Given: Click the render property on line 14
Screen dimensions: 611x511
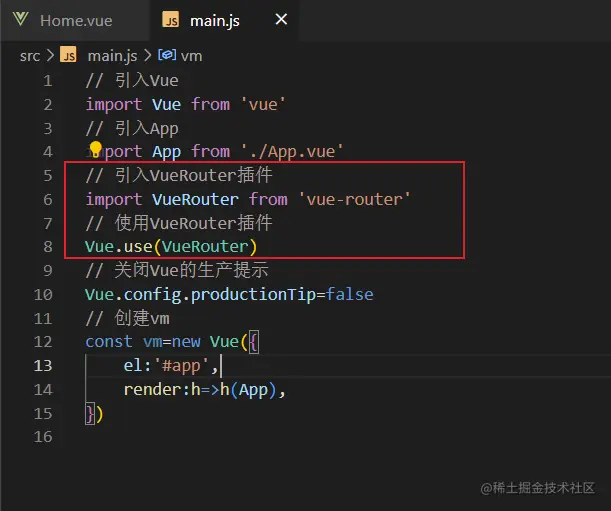Looking at the screenshot, I should click(x=152, y=390).
